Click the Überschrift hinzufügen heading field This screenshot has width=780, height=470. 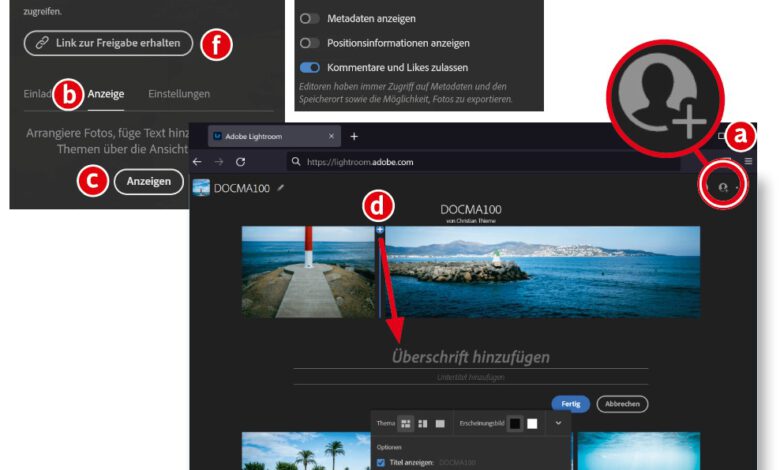tap(471, 357)
